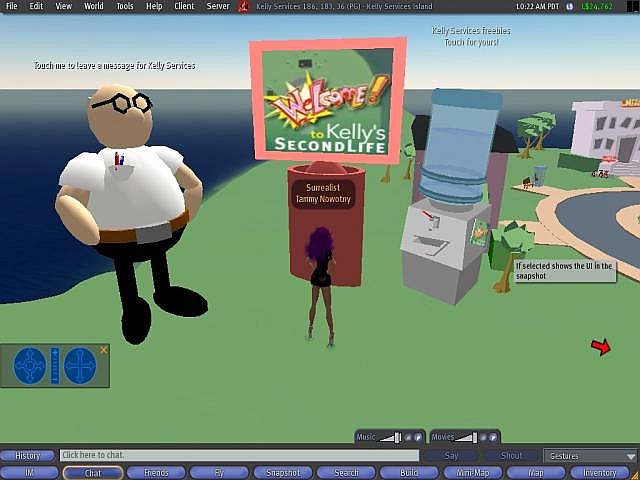Stop the Music stream

tap(409, 438)
